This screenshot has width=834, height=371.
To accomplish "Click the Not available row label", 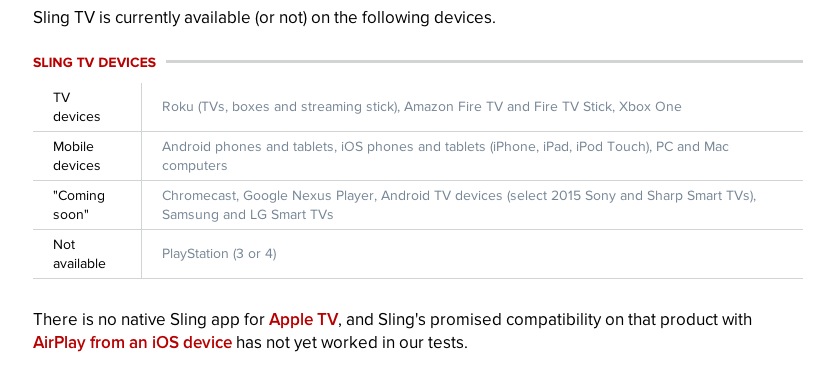I will coord(79,254).
